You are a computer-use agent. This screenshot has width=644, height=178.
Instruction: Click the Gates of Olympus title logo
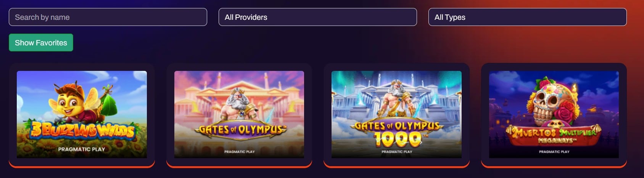[240, 130]
